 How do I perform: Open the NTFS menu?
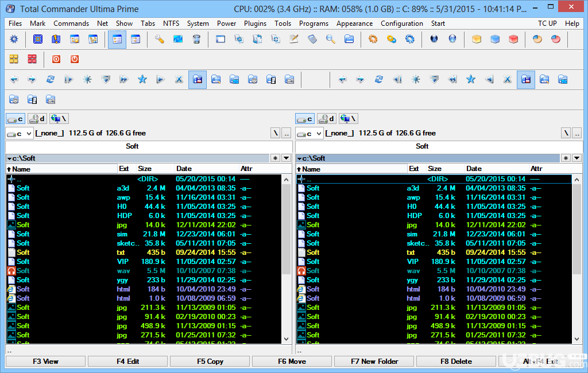click(x=171, y=24)
